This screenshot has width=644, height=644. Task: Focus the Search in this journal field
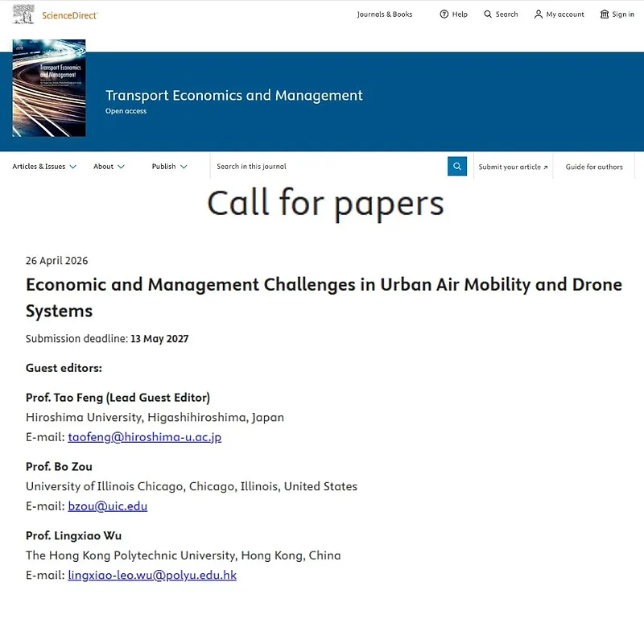pos(328,167)
